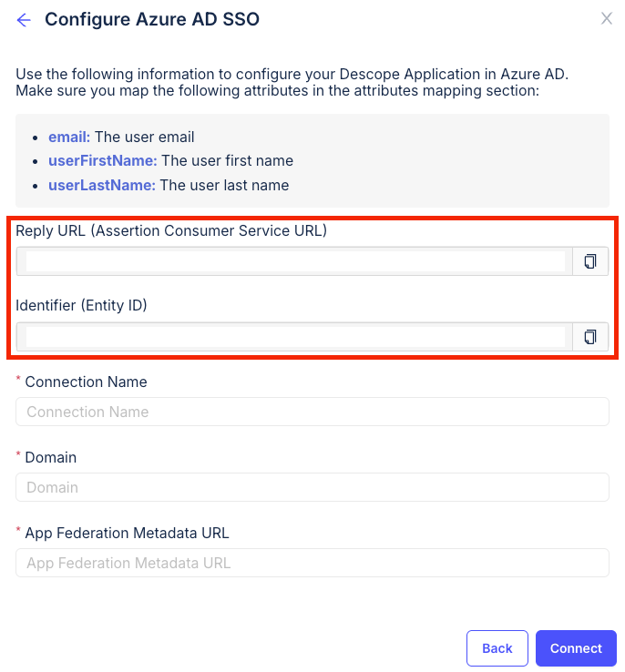Screen dimensions: 625x672
Task: Click the userFirstName attribute name
Action: pyautogui.click(x=102, y=161)
